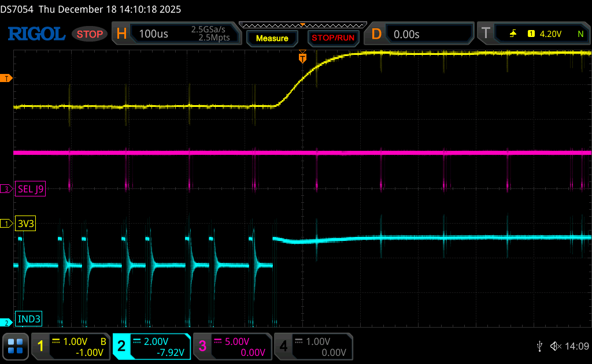
Task: Click the trigger level T marker
Action: click(x=6, y=79)
